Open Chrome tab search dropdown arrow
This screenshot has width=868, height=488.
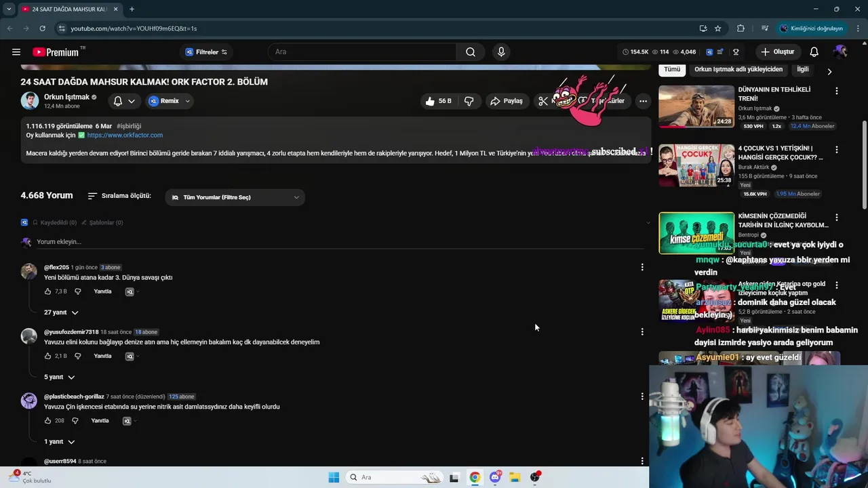(9, 9)
